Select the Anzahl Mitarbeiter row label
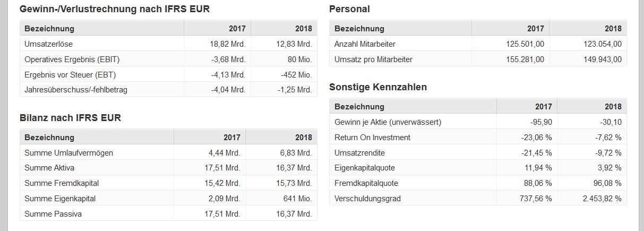The width and height of the screenshot is (644, 231). (365, 44)
